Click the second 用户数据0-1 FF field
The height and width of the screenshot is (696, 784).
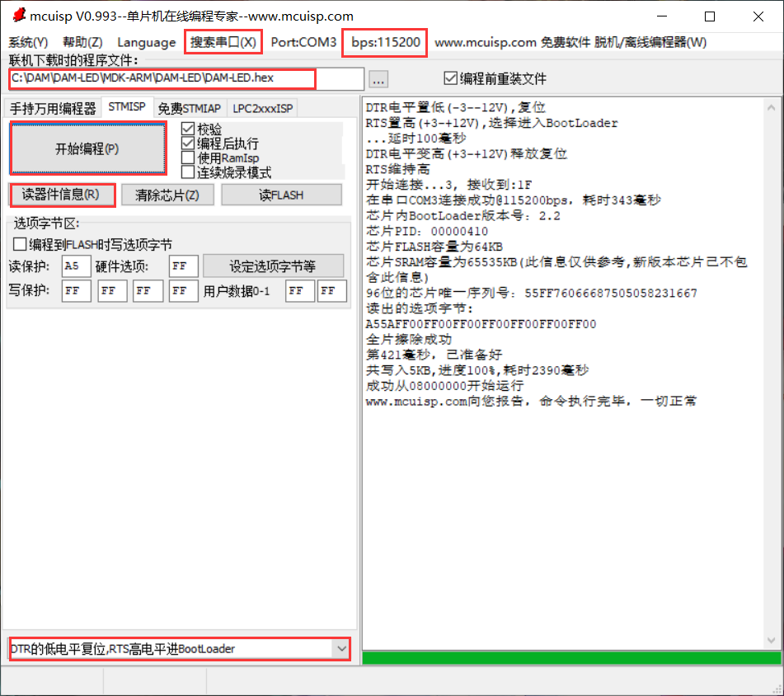(332, 290)
